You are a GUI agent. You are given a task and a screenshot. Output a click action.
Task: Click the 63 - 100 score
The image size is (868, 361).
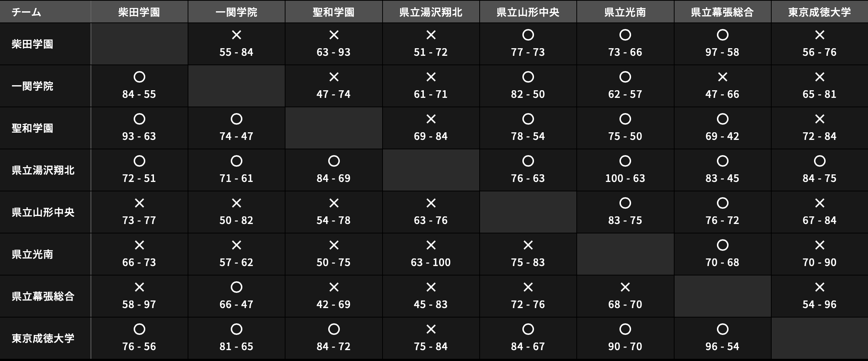coord(431,262)
